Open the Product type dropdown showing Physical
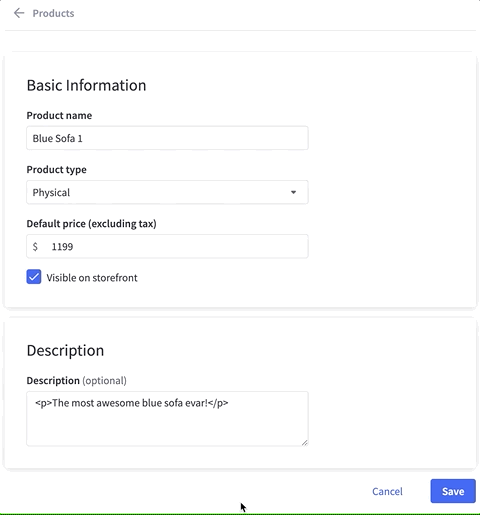This screenshot has height=515, width=480. tap(167, 192)
